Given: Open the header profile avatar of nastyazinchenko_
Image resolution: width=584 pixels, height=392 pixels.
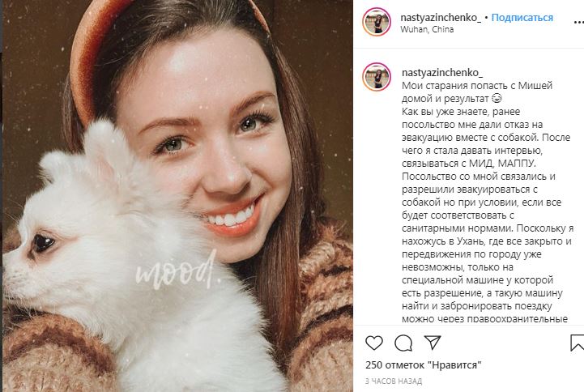Looking at the screenshot, I should [377, 22].
